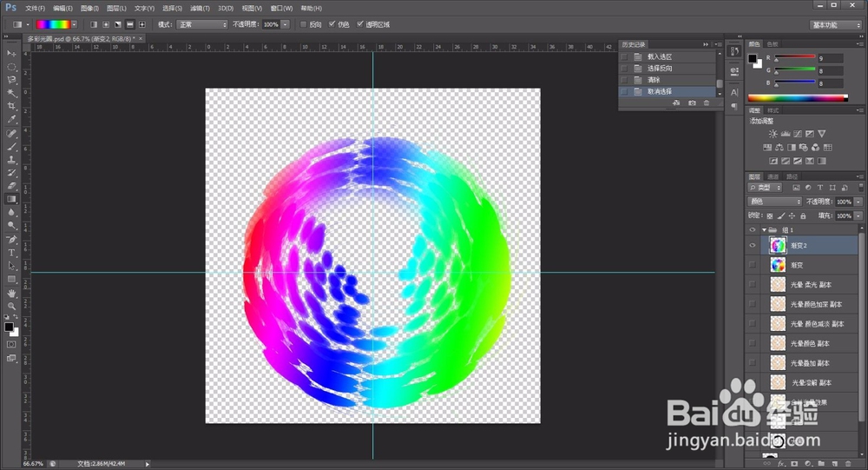Select the Pen tool
The height and width of the screenshot is (470, 868).
click(11, 240)
